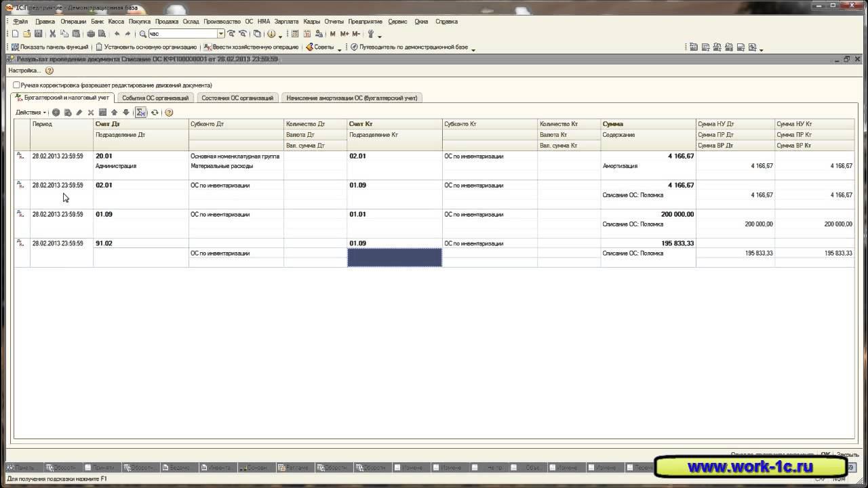
Task: Switch to Бухгалтерский и налоговый учет tab
Action: pyautogui.click(x=62, y=98)
